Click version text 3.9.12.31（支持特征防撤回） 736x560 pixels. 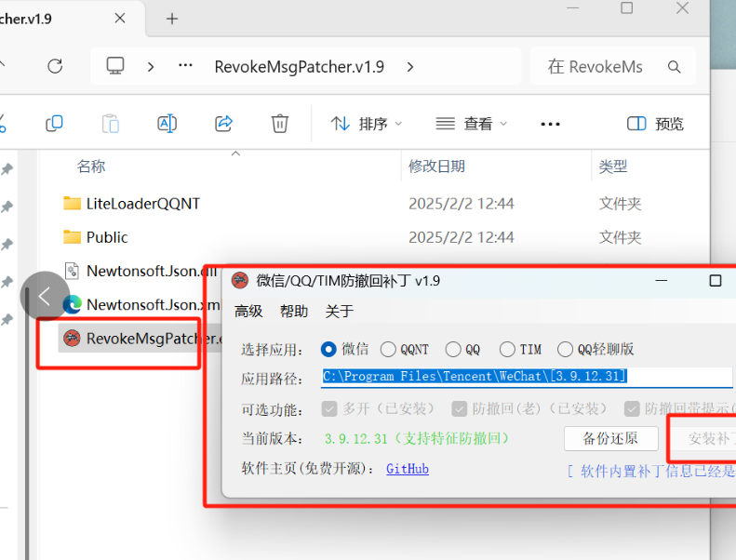pos(417,438)
